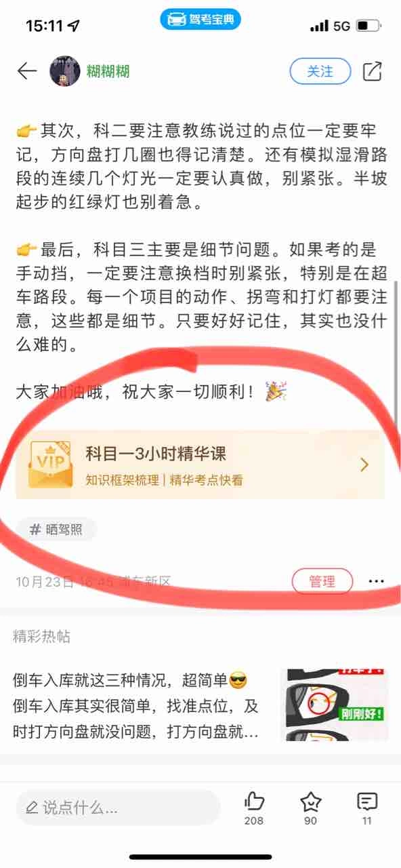The width and height of the screenshot is (401, 868).
Task: Tap the star favorite icon
Action: pos(310,802)
